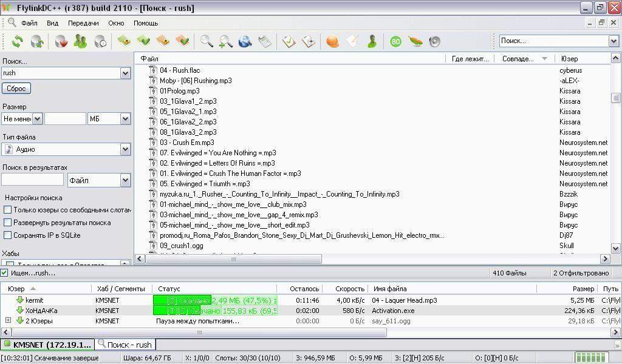
Task: Click the grey speaker toolbar icon
Action: coord(434,41)
